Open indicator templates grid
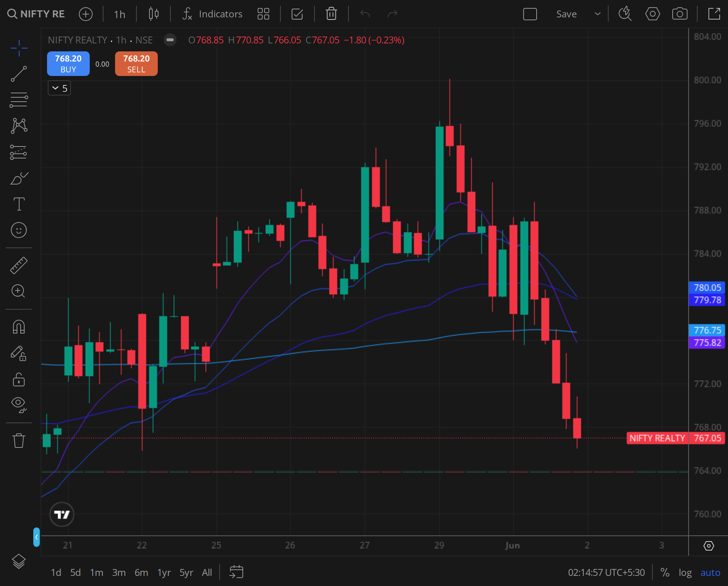Screen dimensions: 728x586 [x=263, y=14]
